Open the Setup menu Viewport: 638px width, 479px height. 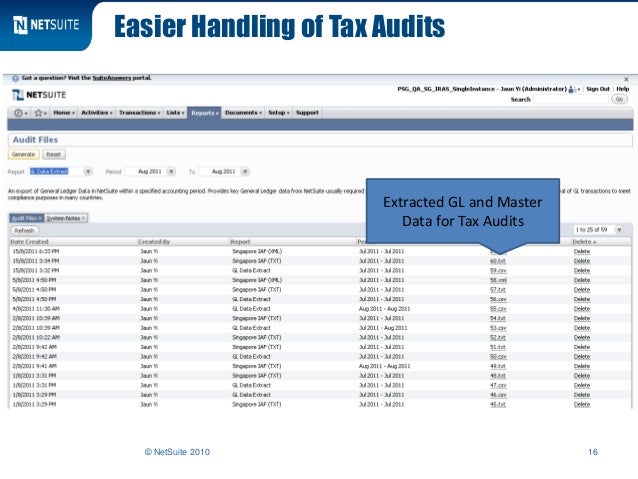tap(279, 113)
